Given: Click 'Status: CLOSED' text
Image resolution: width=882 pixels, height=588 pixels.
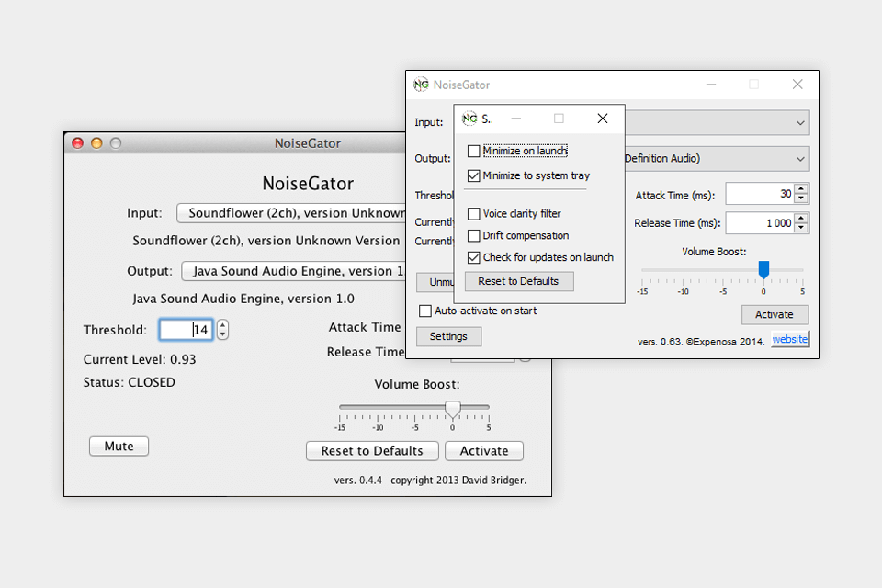Looking at the screenshot, I should (x=130, y=382).
